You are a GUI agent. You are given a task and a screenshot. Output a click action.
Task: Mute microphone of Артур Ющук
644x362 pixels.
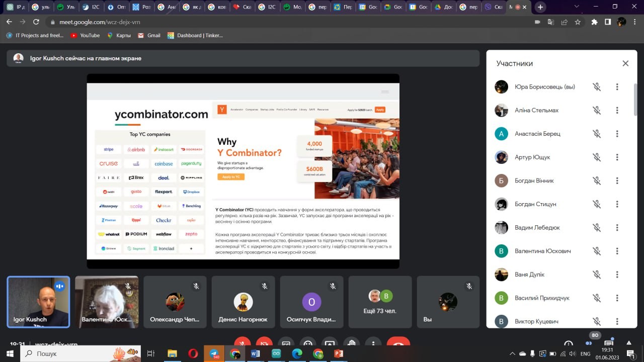click(597, 157)
